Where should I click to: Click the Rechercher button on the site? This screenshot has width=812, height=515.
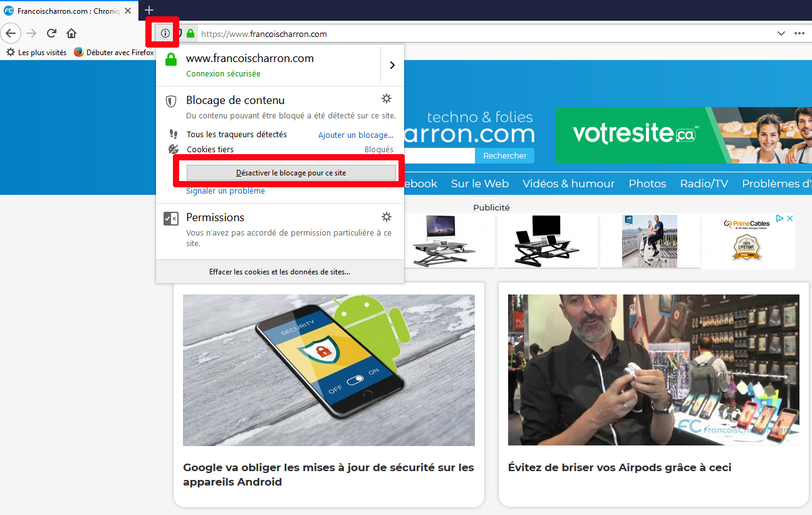tap(505, 155)
